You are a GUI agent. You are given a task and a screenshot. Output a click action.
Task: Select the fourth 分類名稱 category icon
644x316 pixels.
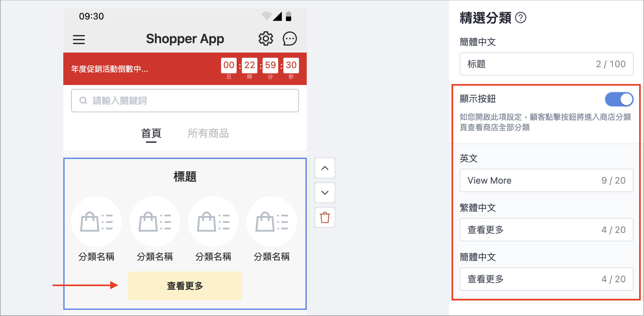click(x=272, y=222)
